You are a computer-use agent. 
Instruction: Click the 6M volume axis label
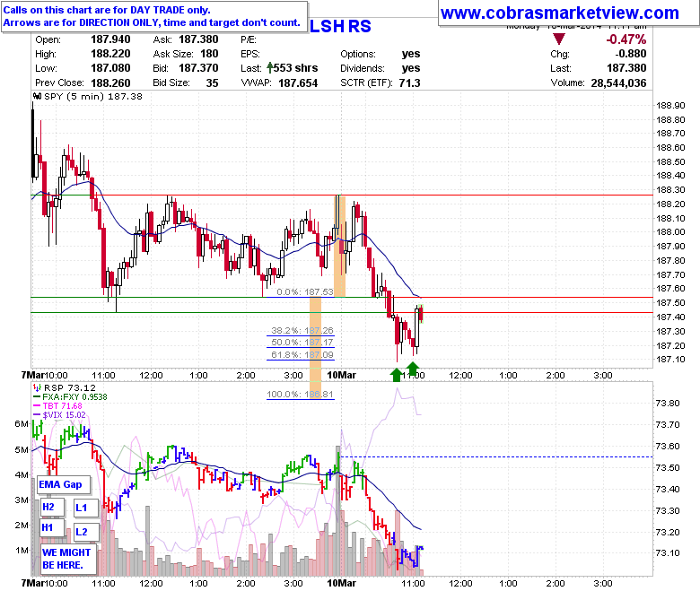22,423
